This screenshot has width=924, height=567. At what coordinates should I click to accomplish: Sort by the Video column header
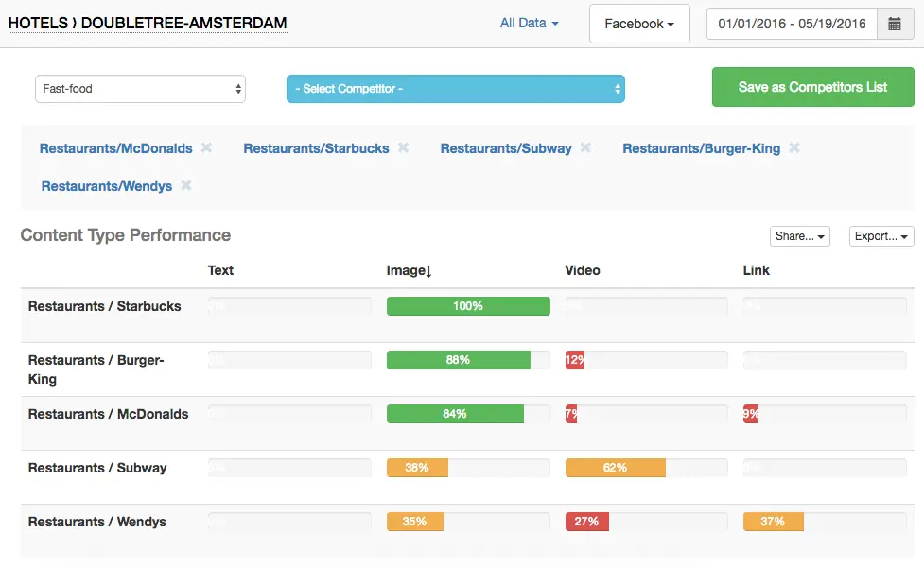point(583,270)
